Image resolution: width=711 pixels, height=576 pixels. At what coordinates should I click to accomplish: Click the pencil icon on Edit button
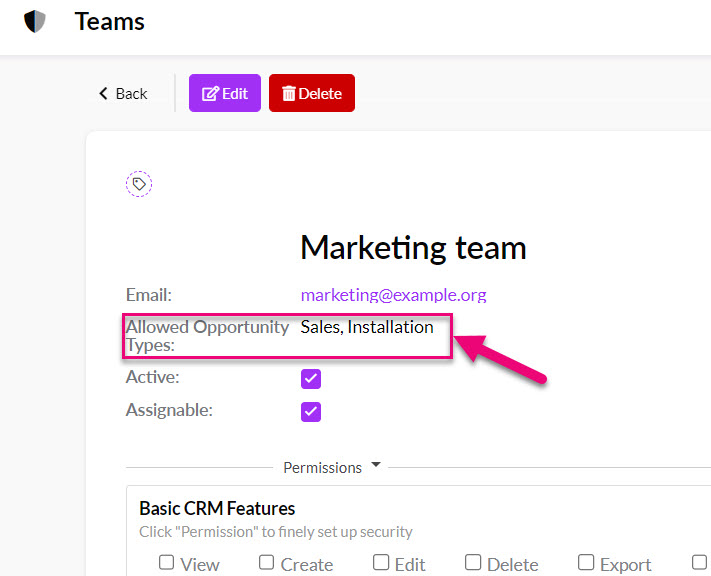[x=210, y=93]
